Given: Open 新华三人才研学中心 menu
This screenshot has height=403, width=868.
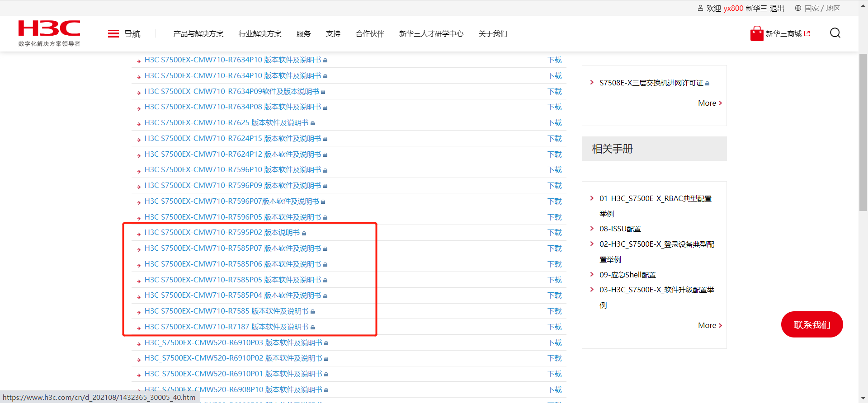Looking at the screenshot, I should [431, 34].
